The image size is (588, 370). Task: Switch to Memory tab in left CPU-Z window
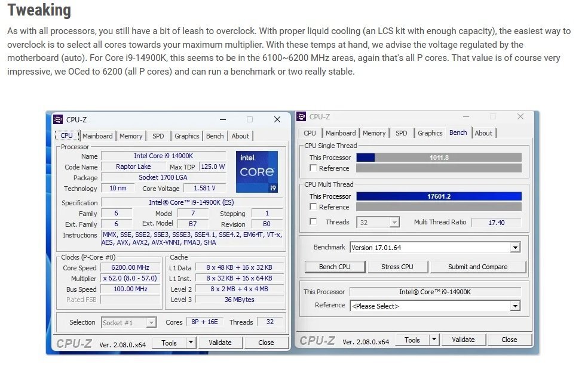[131, 136]
